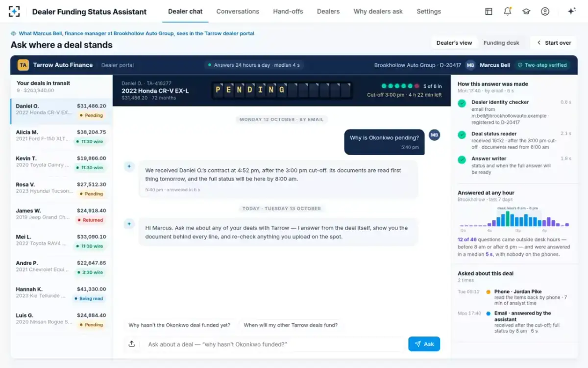The image size is (588, 368).
Task: Select Luis G. Nissan Rogue deal
Action: (61, 320)
